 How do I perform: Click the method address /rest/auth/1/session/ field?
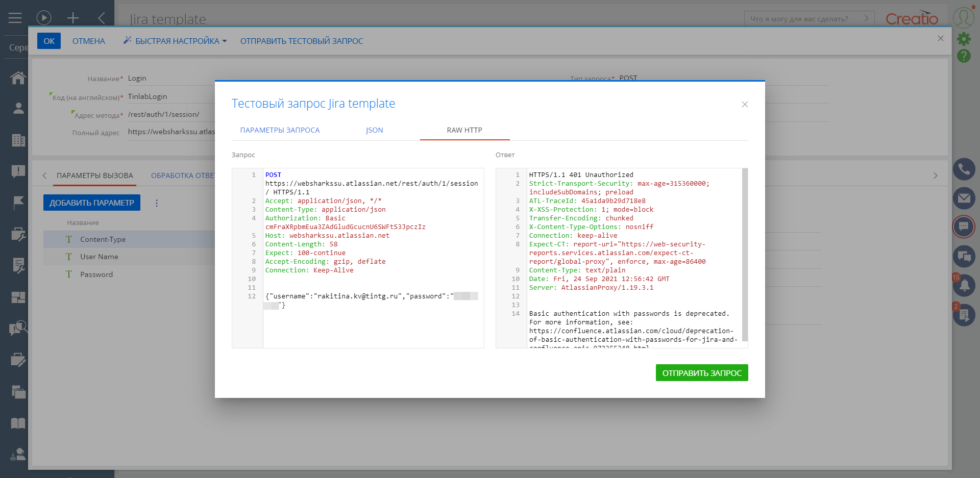[x=171, y=114]
